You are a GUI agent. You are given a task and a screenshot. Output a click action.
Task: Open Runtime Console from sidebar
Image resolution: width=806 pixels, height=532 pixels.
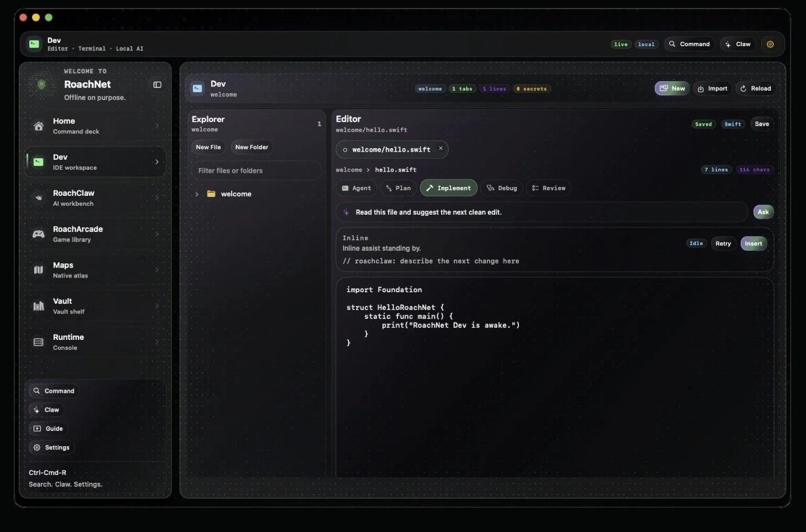(95, 342)
